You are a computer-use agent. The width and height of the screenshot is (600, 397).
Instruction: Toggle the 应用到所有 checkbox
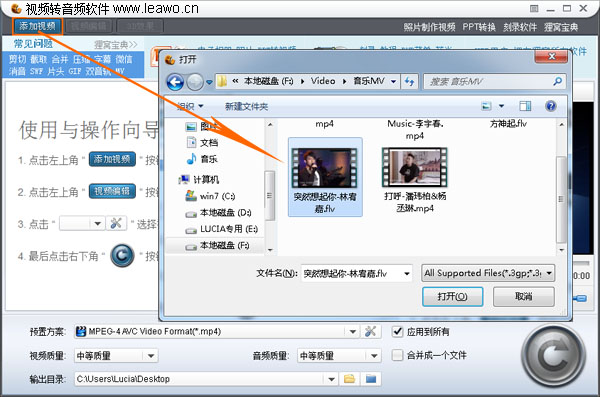point(398,332)
